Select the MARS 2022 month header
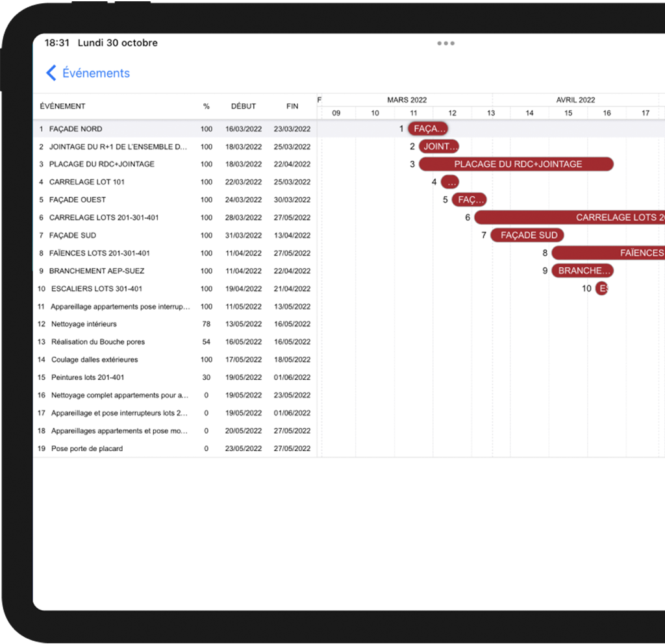The width and height of the screenshot is (665, 644). point(407,100)
